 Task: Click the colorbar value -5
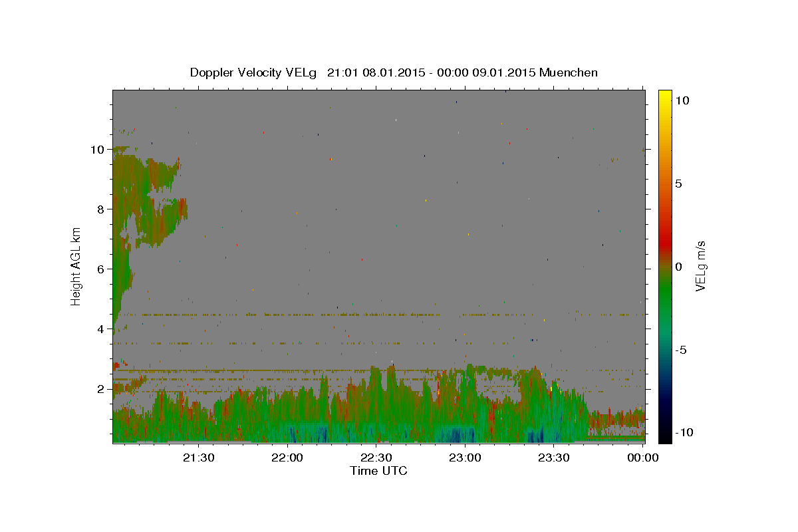click(681, 350)
